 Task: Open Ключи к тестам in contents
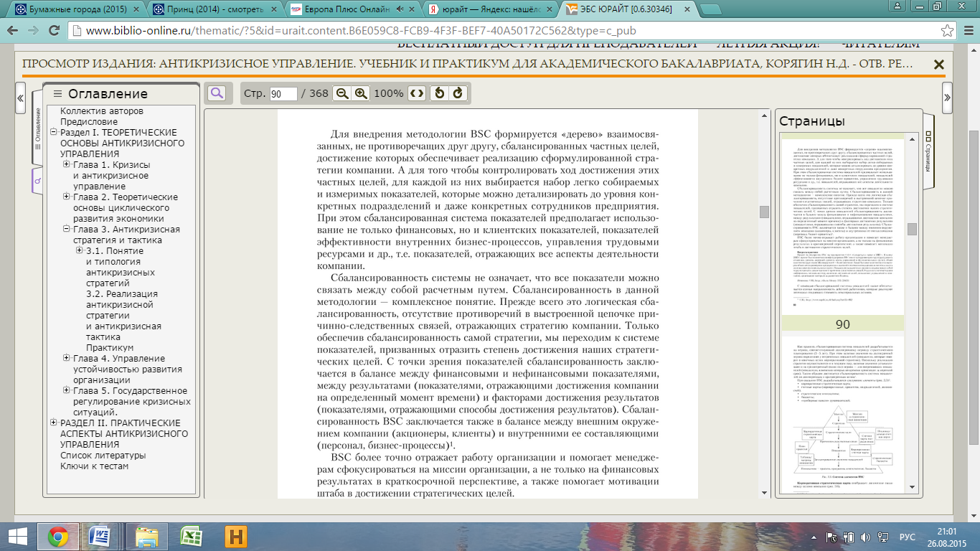pos(95,466)
